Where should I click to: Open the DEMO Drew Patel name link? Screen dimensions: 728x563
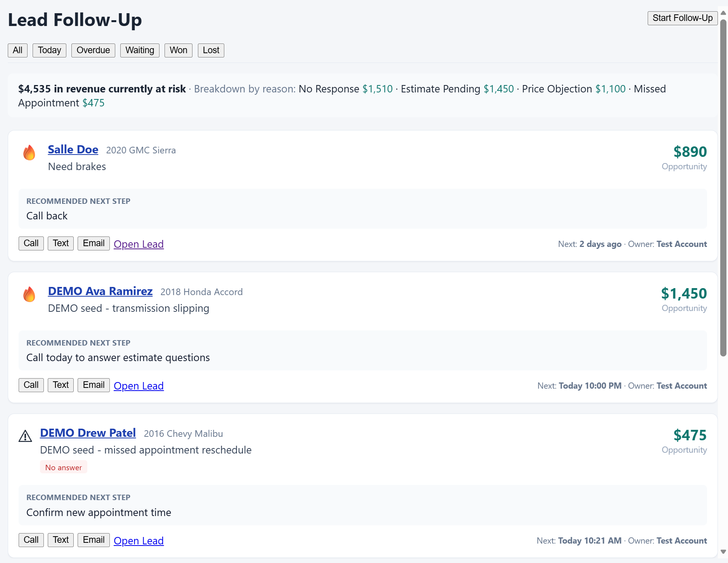pos(88,433)
